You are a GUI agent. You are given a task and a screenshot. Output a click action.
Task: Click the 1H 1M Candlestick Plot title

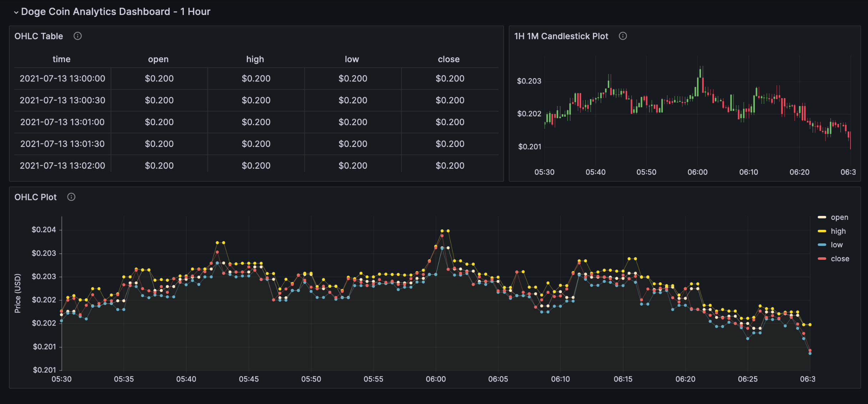(x=561, y=36)
